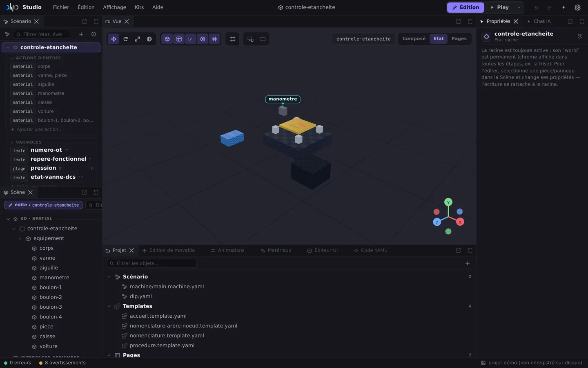Open the settings gear icon

click(577, 7)
